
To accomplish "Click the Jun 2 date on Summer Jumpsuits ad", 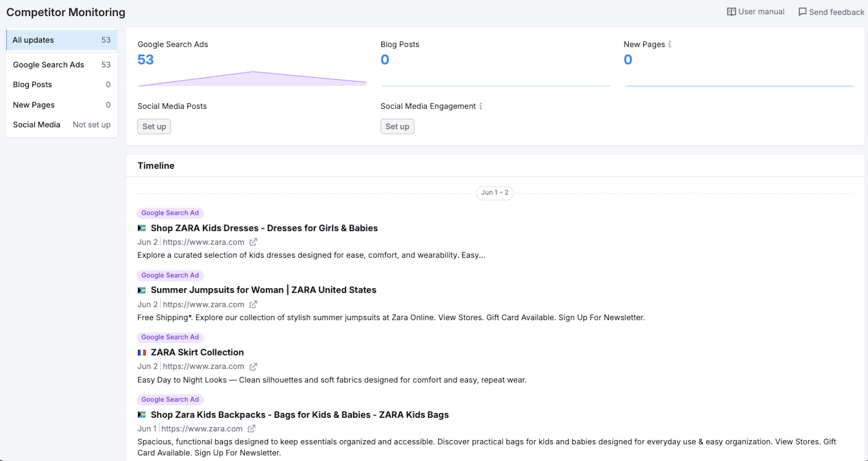I will coord(147,304).
